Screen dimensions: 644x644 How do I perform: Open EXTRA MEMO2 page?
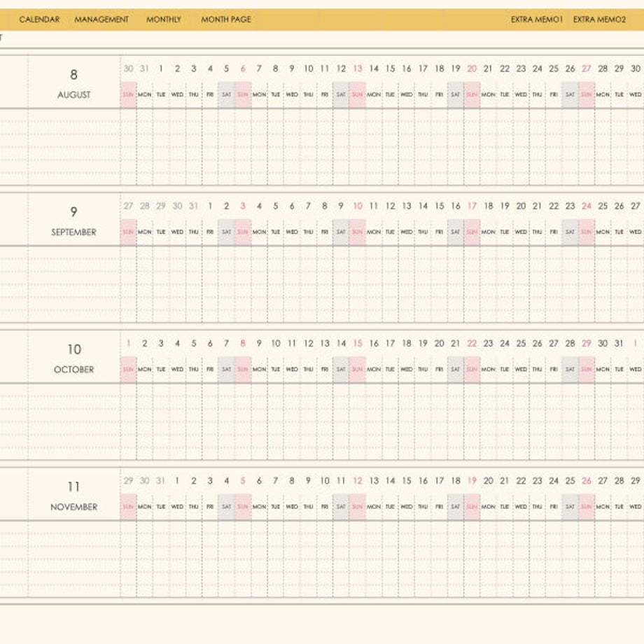(x=599, y=20)
